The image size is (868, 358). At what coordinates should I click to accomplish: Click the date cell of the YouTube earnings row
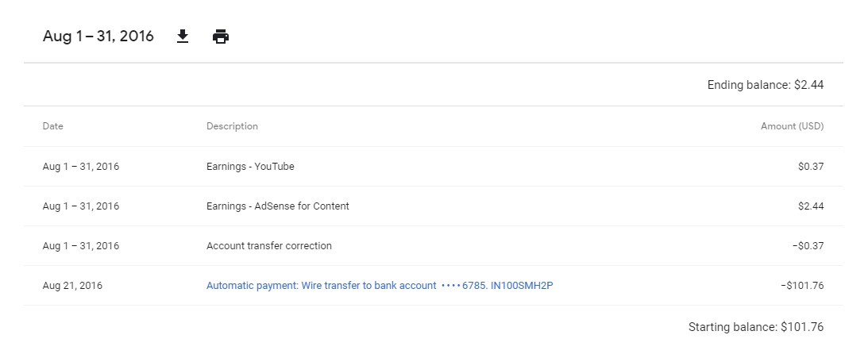pyautogui.click(x=81, y=166)
